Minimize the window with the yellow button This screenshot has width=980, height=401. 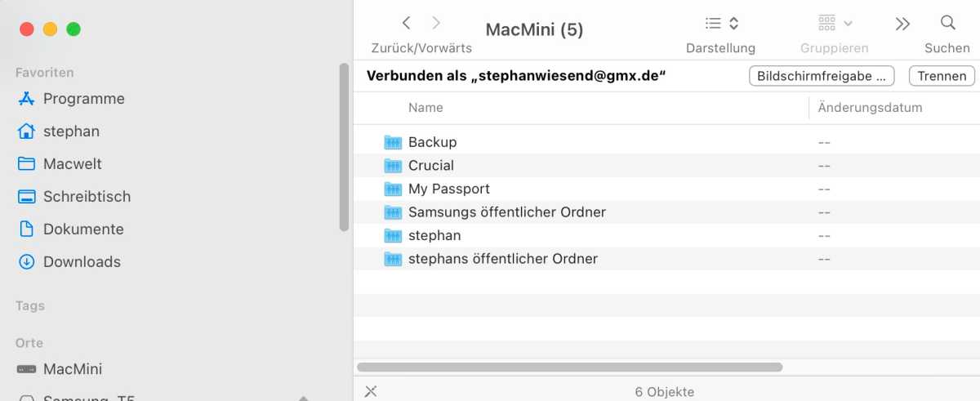click(50, 29)
